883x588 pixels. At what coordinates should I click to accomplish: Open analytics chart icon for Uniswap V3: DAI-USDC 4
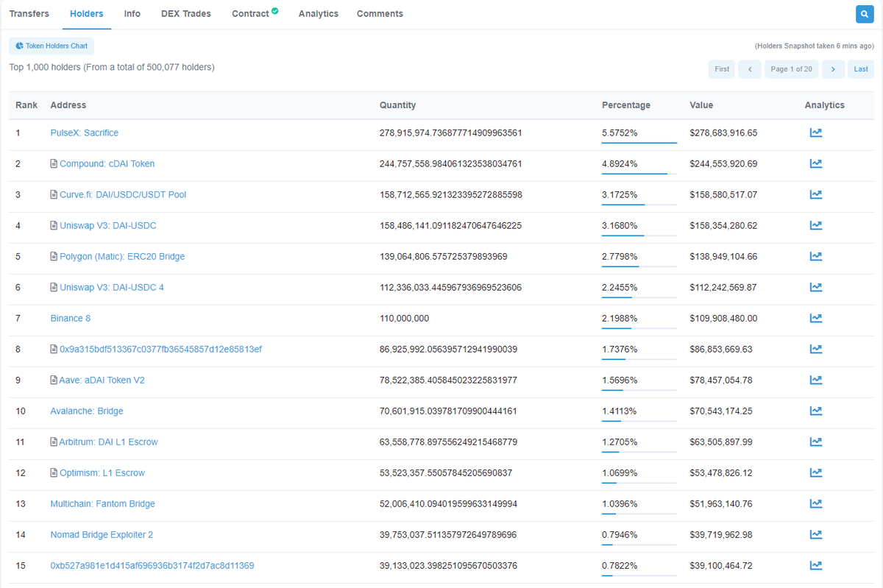pos(815,288)
